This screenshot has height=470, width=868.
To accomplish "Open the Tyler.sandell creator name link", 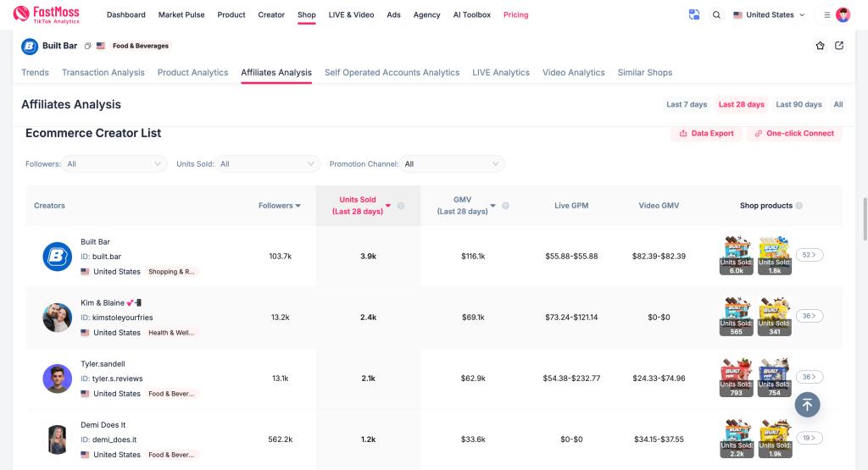I will pos(103,364).
